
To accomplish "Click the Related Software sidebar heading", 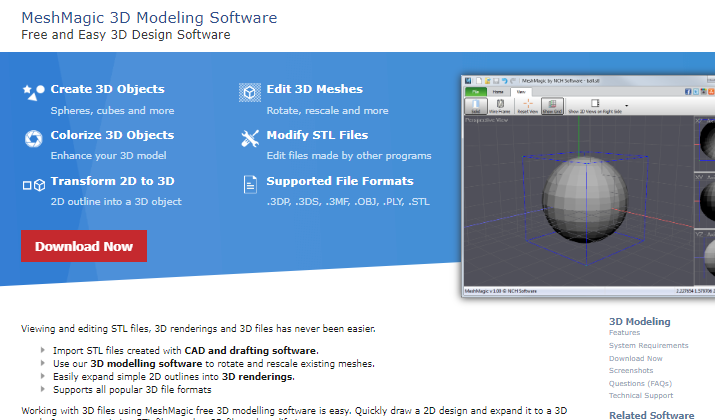I will [652, 415].
